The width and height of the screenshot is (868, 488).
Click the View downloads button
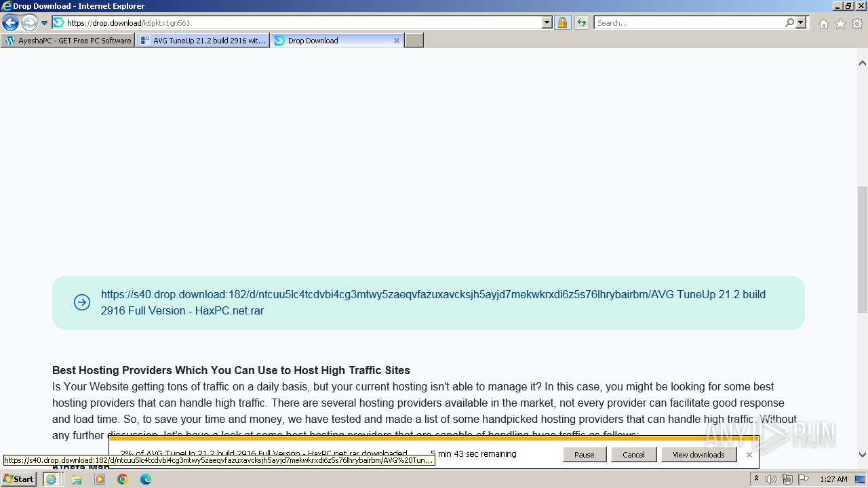(698, 455)
